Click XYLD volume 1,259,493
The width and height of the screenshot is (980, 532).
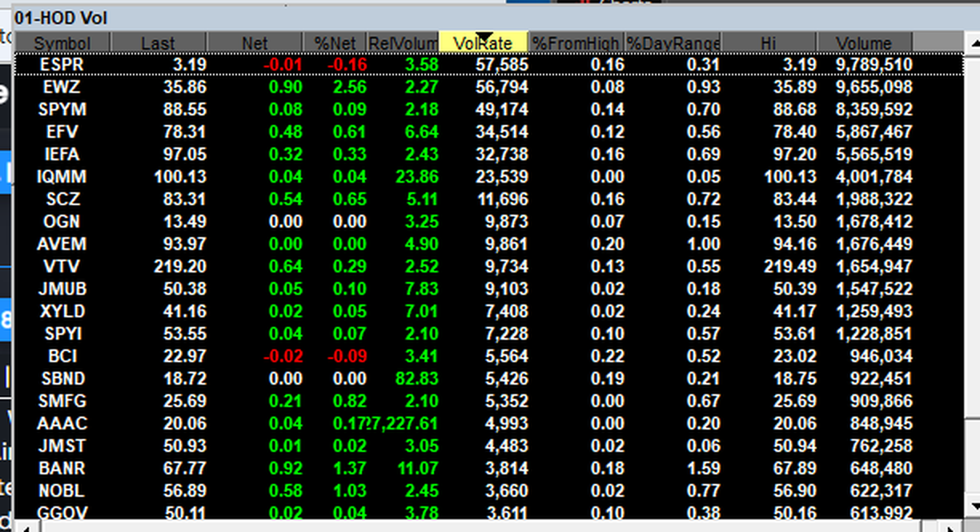point(873,311)
